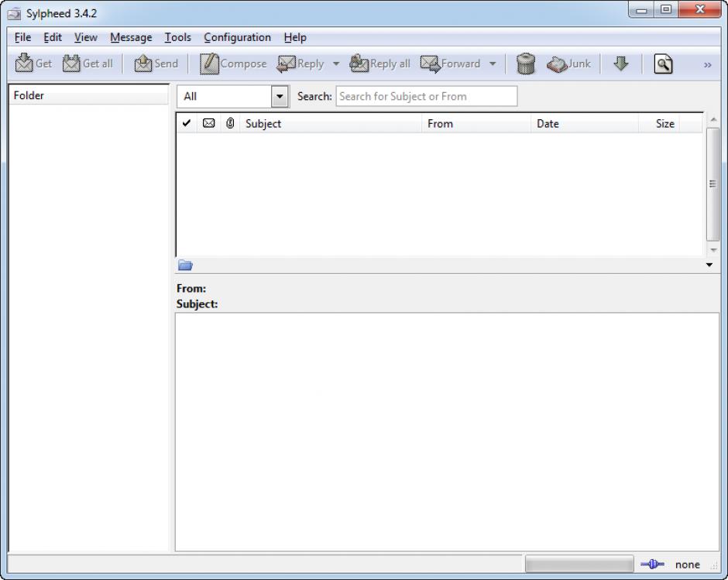The width and height of the screenshot is (728, 580).
Task: Click the Date column header
Action: tap(585, 124)
